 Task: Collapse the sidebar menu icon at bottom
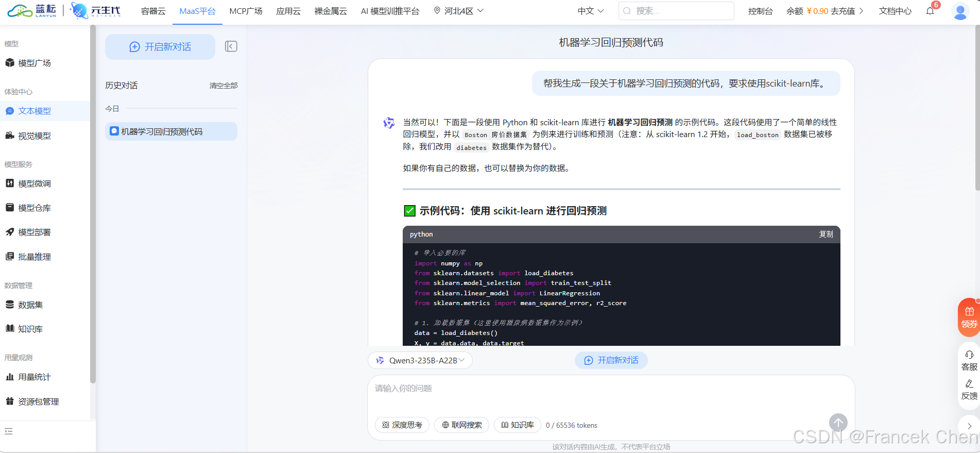(8, 431)
